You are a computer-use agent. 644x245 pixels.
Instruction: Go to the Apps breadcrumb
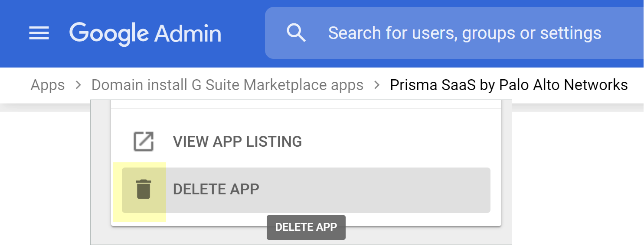pos(48,85)
